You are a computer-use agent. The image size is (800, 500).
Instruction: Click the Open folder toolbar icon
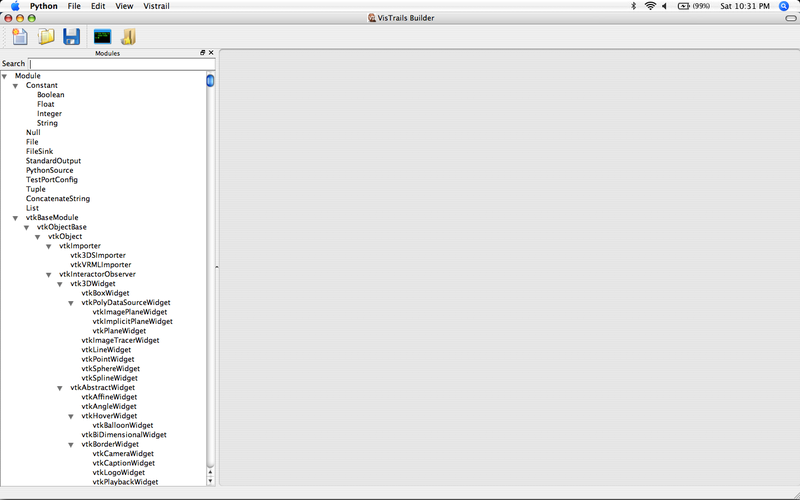(46, 37)
